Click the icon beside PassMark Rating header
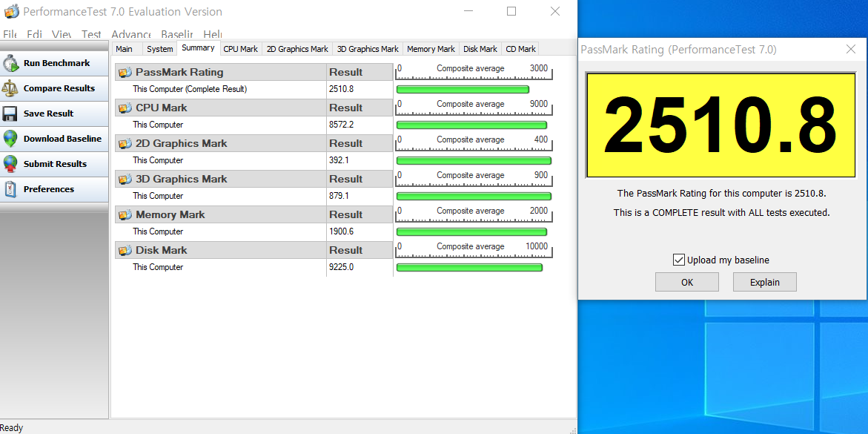Image resolution: width=868 pixels, height=434 pixels. [126, 72]
